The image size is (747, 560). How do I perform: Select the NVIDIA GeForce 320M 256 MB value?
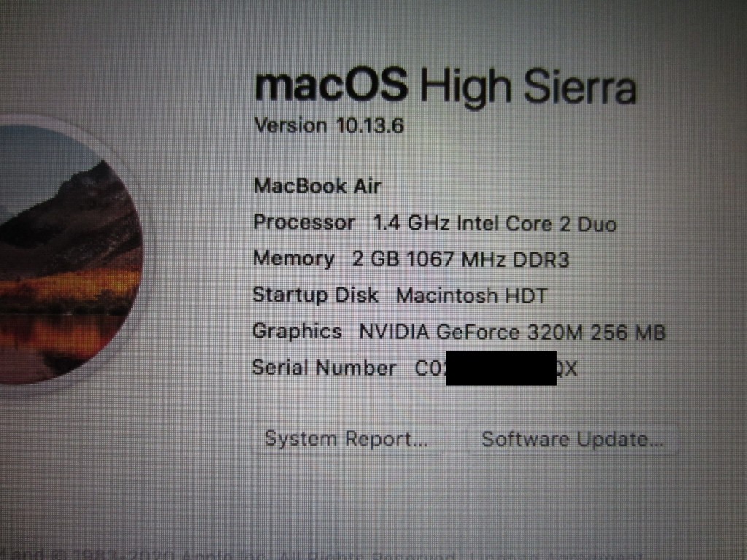click(x=512, y=332)
